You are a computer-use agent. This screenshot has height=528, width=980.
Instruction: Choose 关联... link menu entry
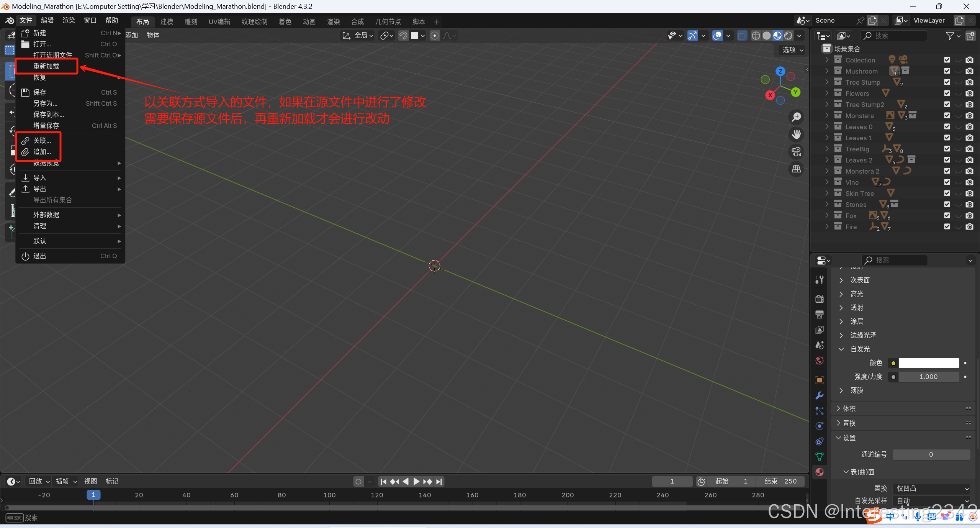42,141
